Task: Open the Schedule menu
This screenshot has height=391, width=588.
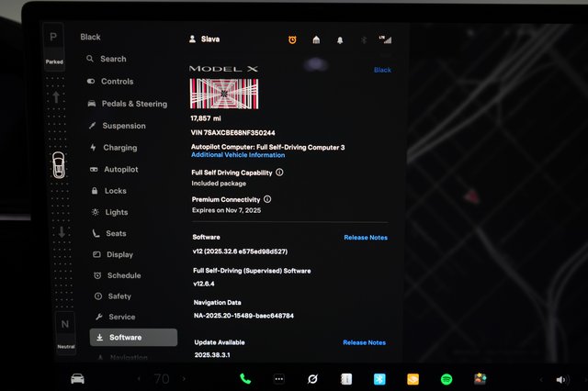Action: coord(118,275)
